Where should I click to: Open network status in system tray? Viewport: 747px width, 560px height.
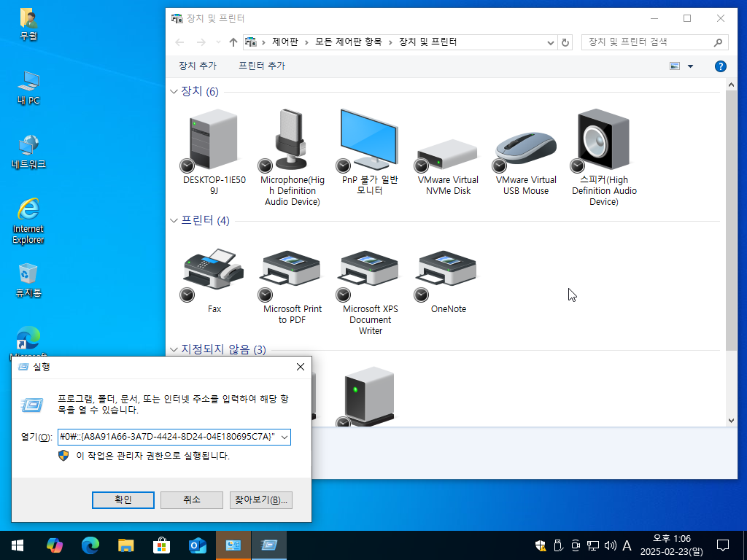point(593,545)
